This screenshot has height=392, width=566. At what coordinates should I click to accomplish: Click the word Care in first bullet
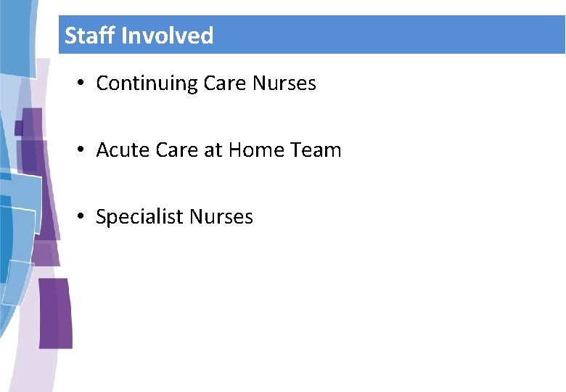pyautogui.click(x=225, y=83)
